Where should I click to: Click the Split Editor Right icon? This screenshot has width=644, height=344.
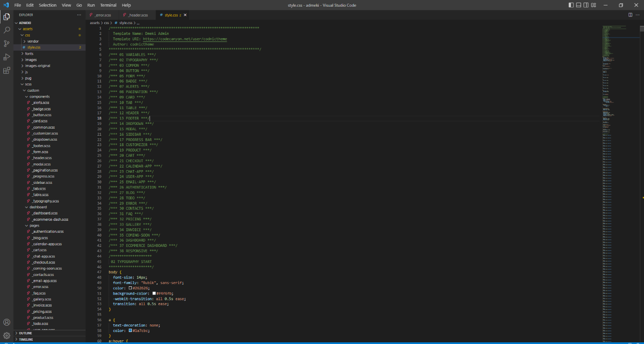(x=630, y=15)
